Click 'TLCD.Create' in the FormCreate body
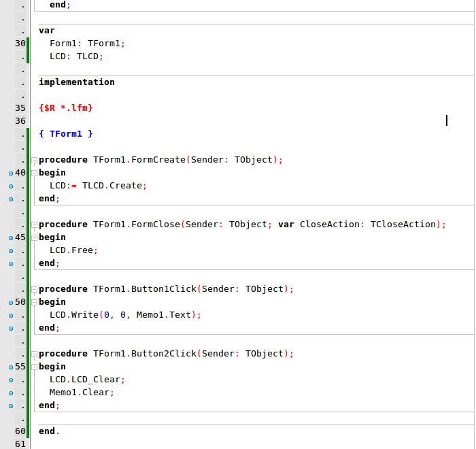Viewport: 476px width, 449px height. click(x=112, y=186)
